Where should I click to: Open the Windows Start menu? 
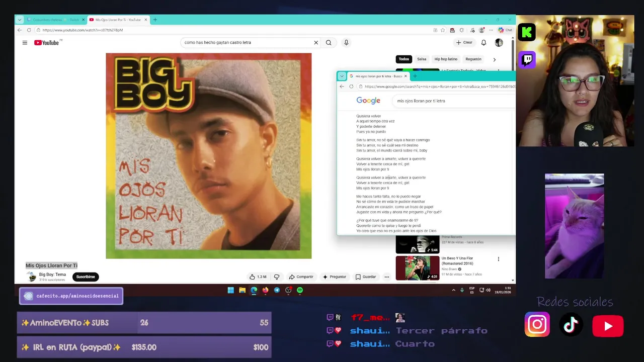pos(230,290)
